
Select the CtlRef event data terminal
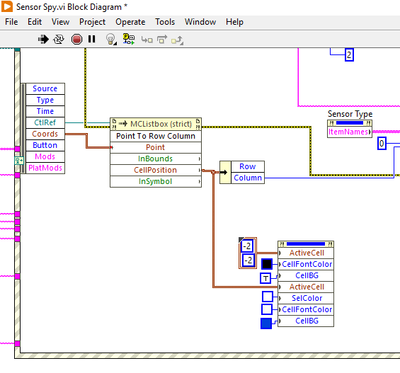tap(45, 123)
